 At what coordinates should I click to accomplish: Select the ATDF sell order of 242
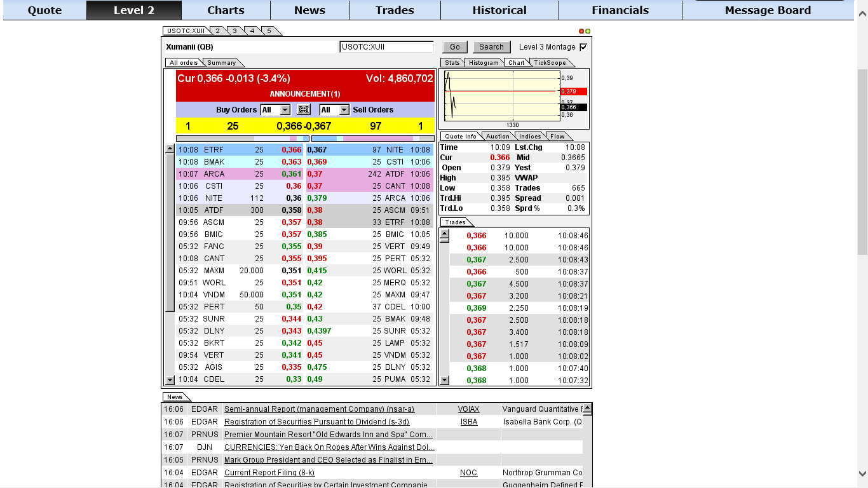pos(370,174)
